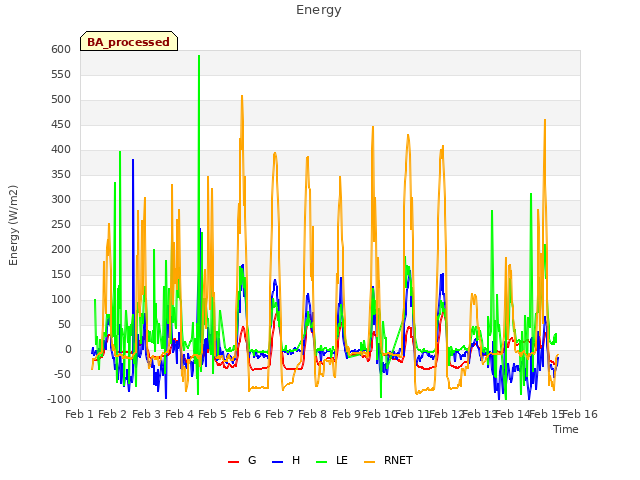
Task: Click the 100 y-axis value
Action: (61, 300)
